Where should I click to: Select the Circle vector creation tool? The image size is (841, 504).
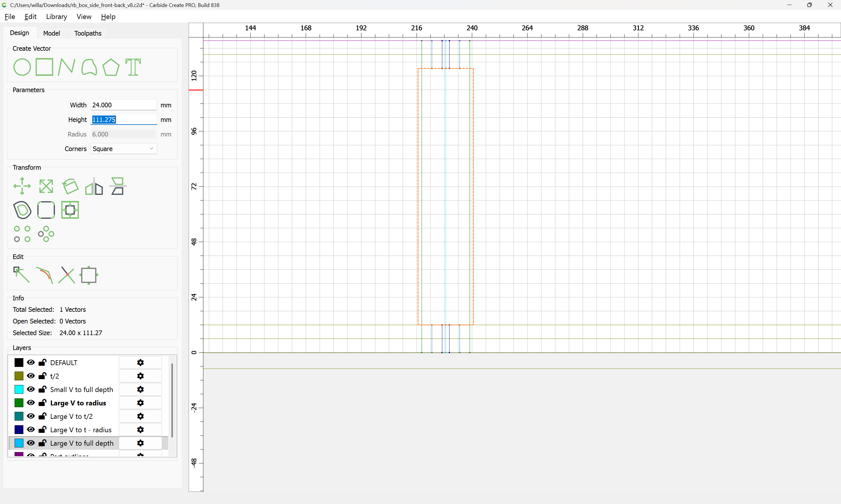coord(22,67)
